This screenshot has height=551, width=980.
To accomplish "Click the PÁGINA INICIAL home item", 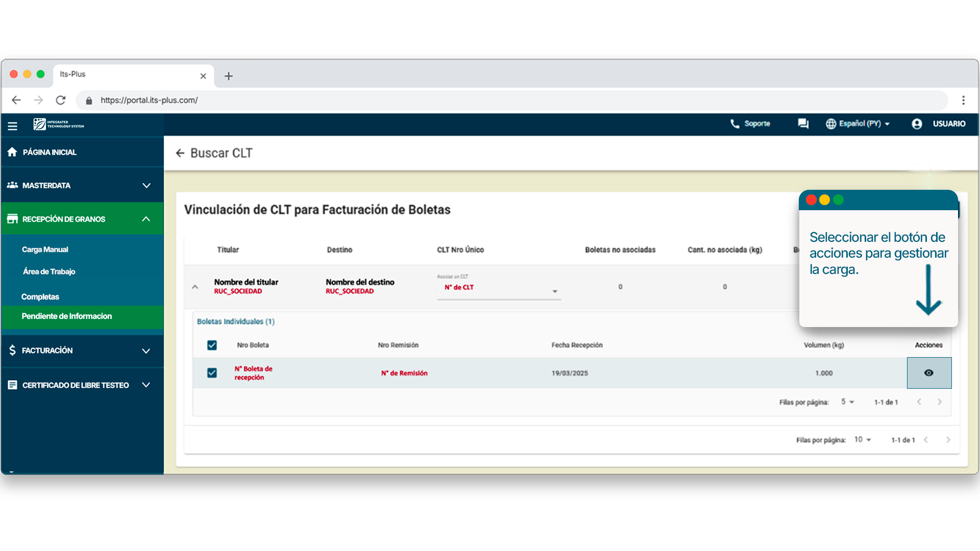I will pos(50,152).
